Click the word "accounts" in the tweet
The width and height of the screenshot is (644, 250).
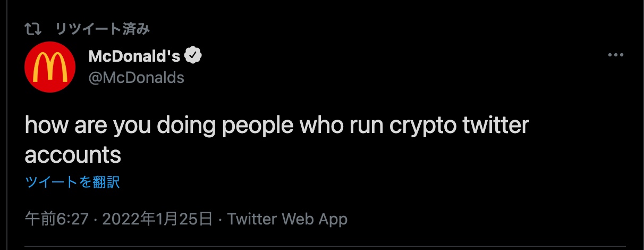click(x=73, y=155)
